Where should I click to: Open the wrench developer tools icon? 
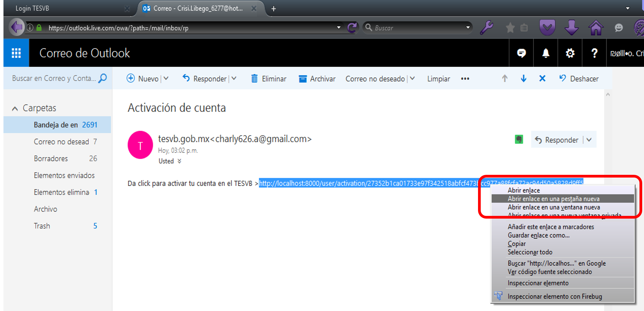487,27
